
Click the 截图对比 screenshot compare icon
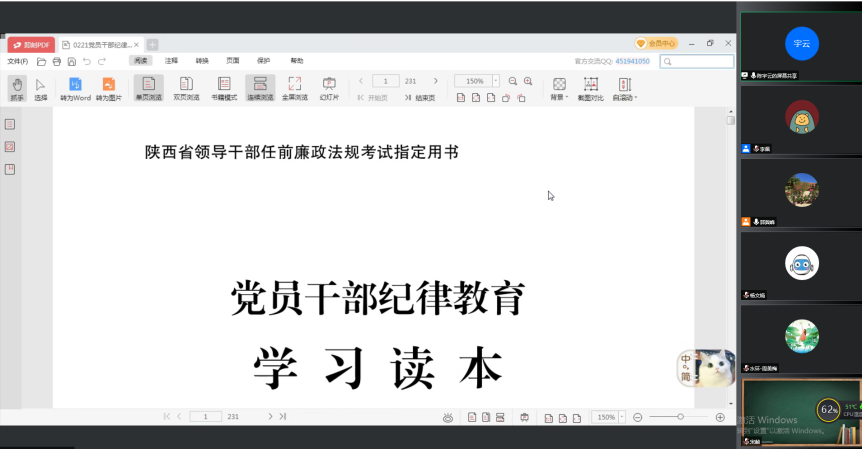click(591, 88)
